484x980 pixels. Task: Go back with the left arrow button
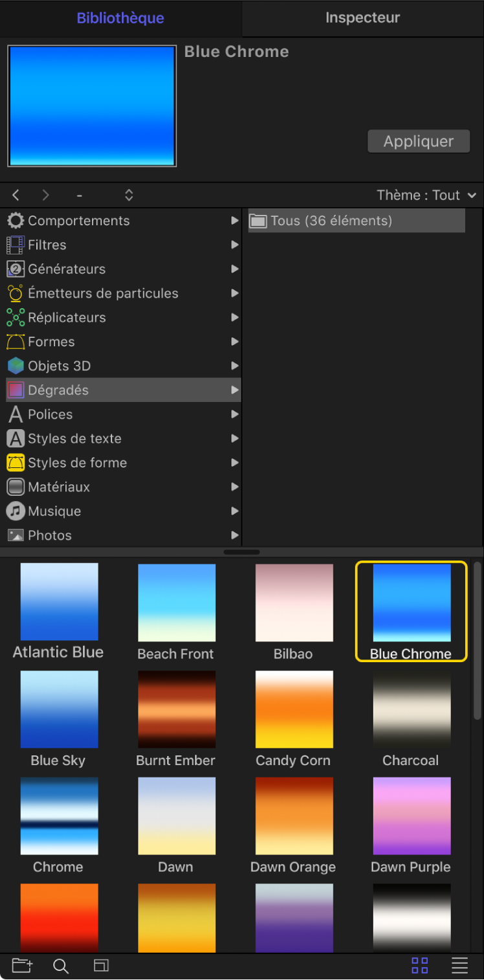point(16,195)
